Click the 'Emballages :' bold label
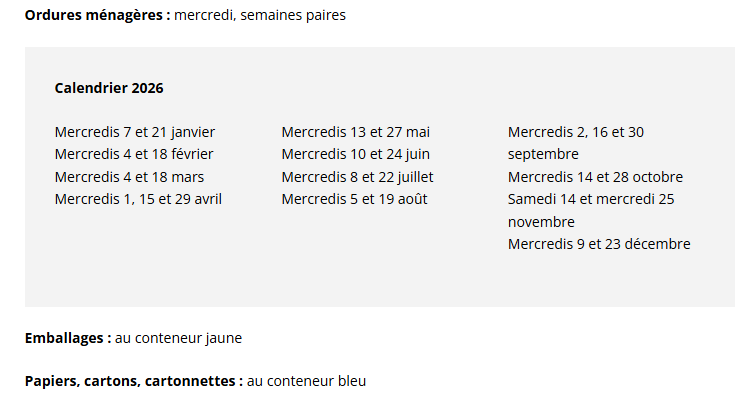The width and height of the screenshot is (744, 410). pyautogui.click(x=68, y=338)
